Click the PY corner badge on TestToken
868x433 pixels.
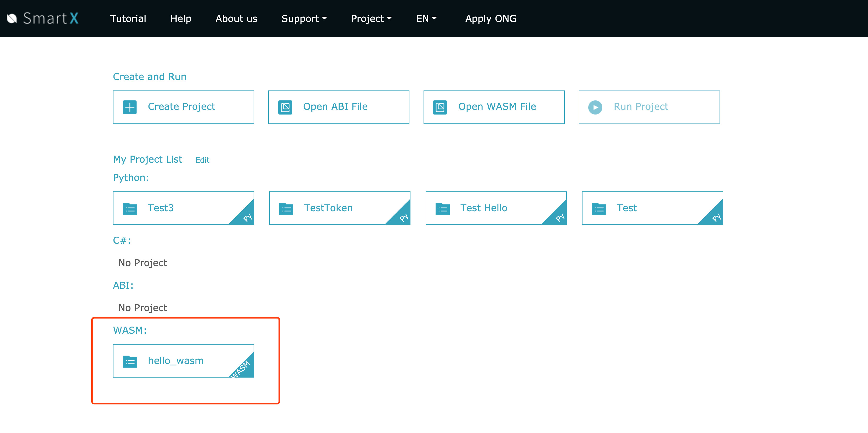403,217
